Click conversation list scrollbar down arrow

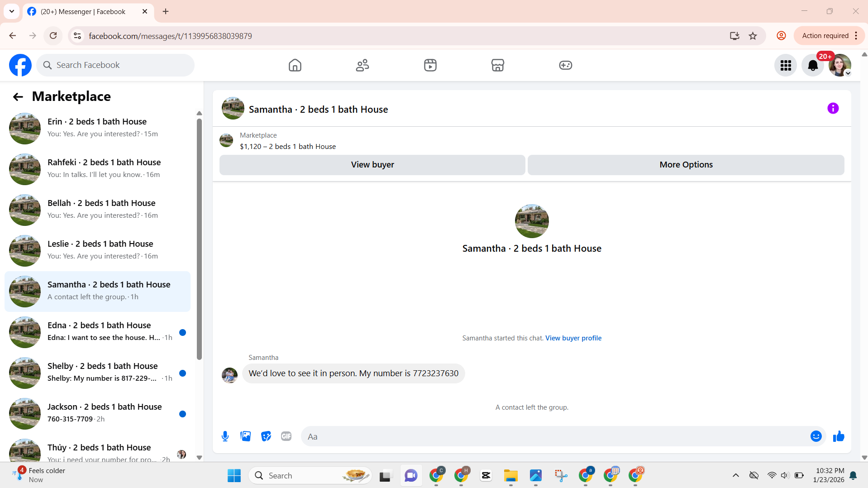pyautogui.click(x=199, y=458)
